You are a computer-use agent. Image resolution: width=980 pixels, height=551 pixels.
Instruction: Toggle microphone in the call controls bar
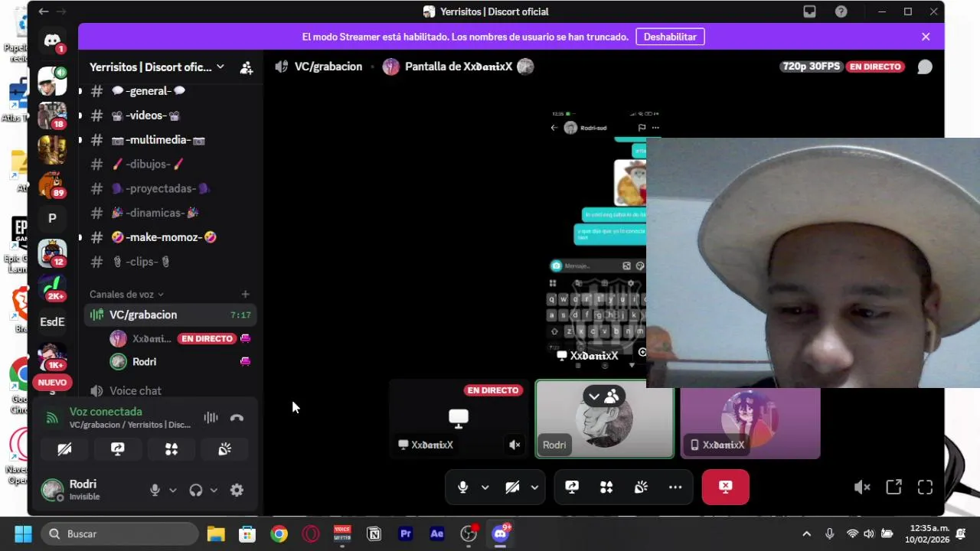click(462, 487)
